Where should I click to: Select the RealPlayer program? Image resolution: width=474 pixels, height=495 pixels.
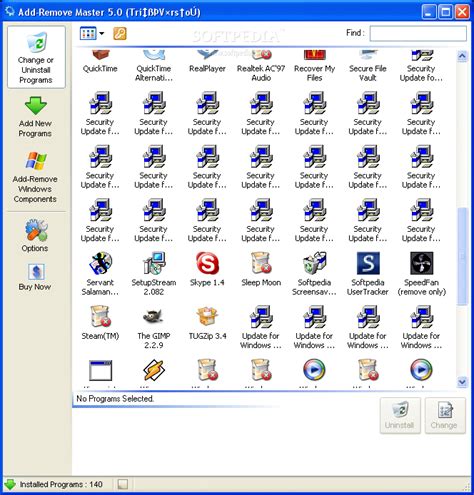(207, 62)
